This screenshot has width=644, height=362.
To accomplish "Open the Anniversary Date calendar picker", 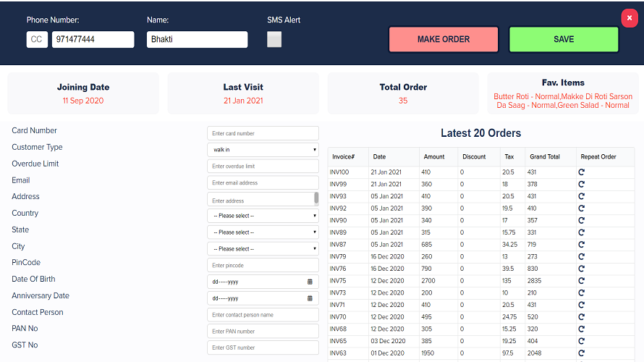I will (x=310, y=298).
